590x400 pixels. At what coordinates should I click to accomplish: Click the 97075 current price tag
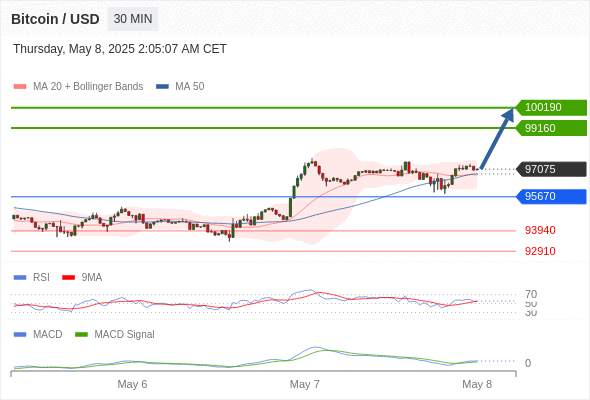click(552, 169)
